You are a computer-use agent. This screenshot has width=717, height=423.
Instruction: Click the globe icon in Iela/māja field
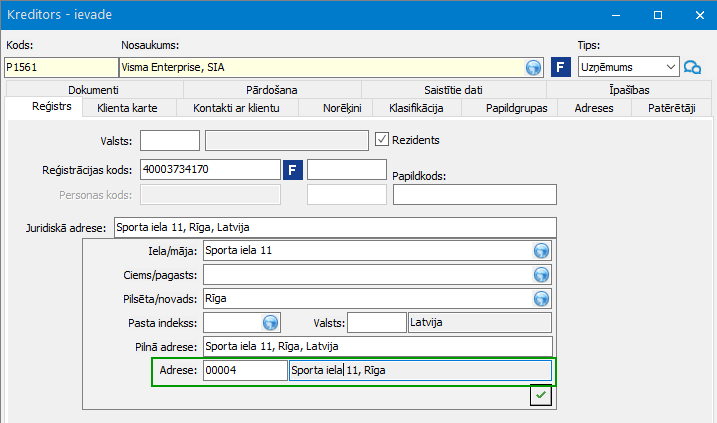[542, 250]
